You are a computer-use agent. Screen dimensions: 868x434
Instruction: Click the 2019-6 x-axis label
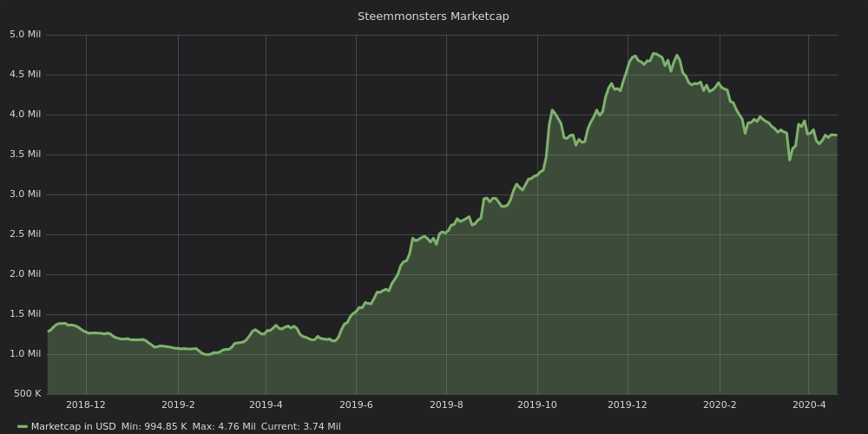[356, 404]
